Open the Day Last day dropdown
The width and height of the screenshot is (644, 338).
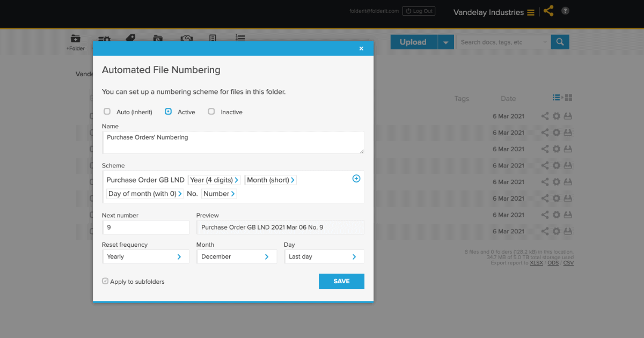coord(324,256)
